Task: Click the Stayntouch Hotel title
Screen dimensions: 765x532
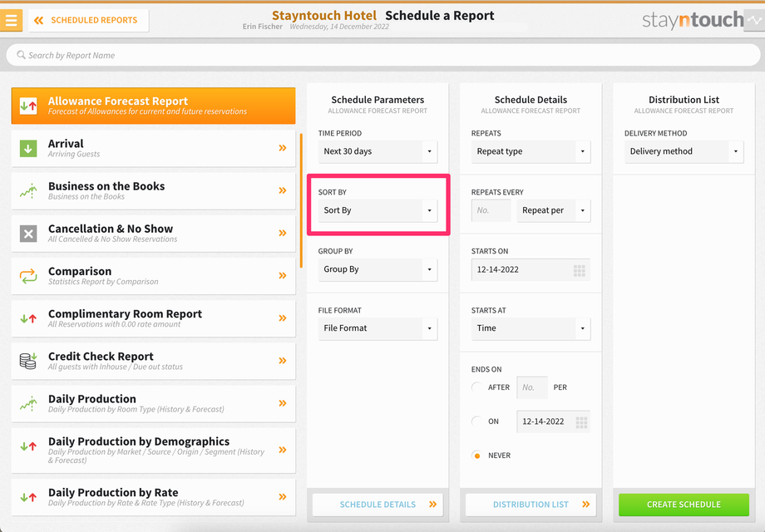Action: (x=324, y=16)
